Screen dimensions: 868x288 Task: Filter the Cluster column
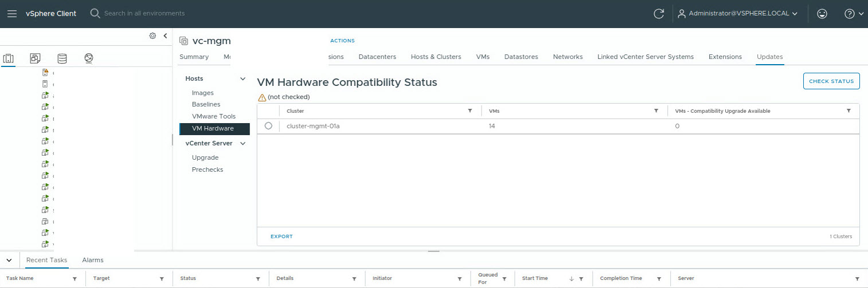pos(470,111)
